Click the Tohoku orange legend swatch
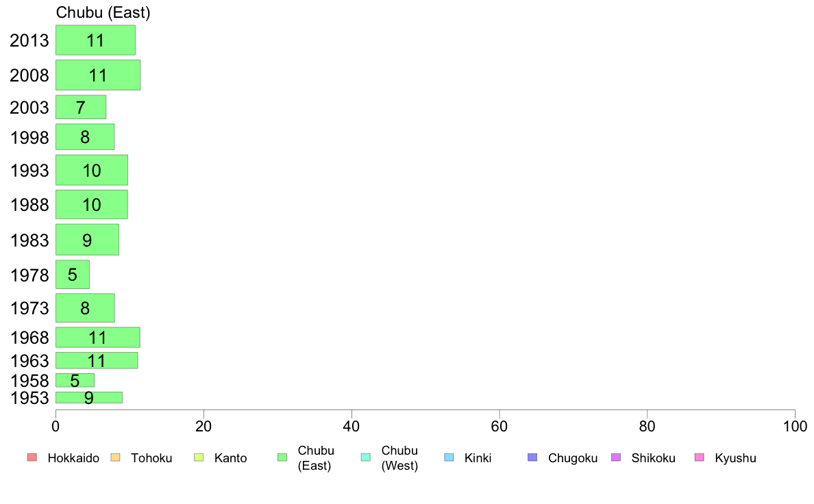The width and height of the screenshot is (814, 504). coord(115,457)
